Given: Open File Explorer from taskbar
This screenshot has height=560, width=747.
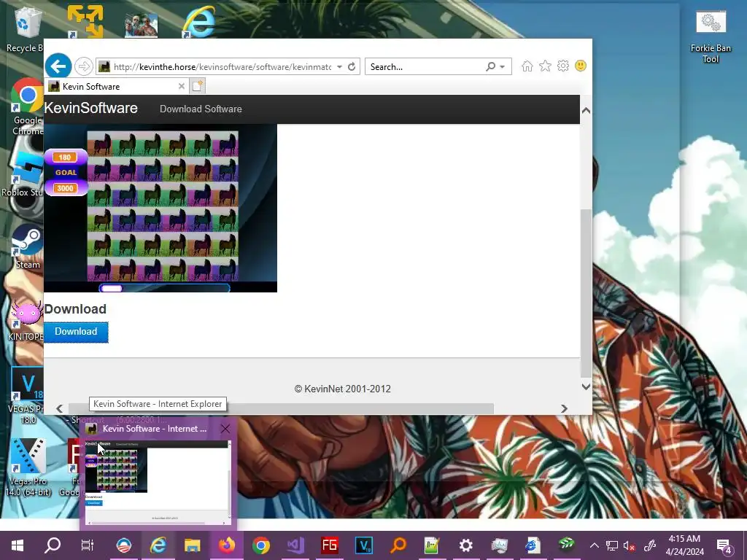Looking at the screenshot, I should point(193,545).
